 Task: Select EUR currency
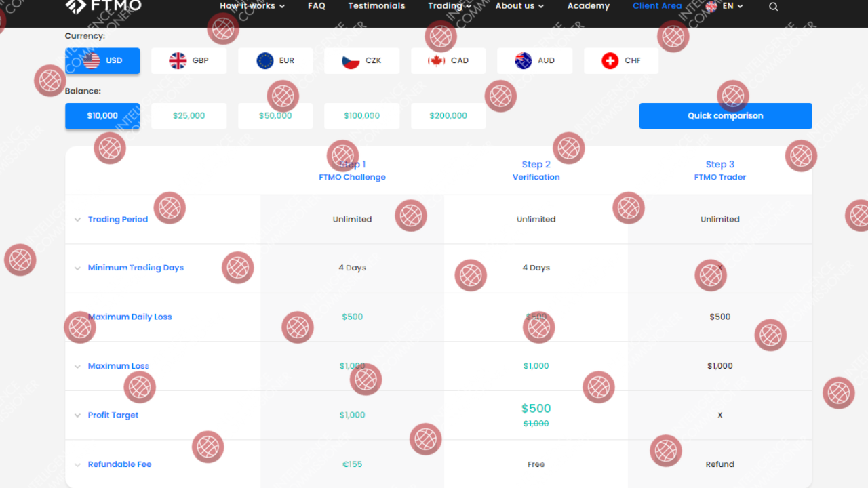pos(275,60)
